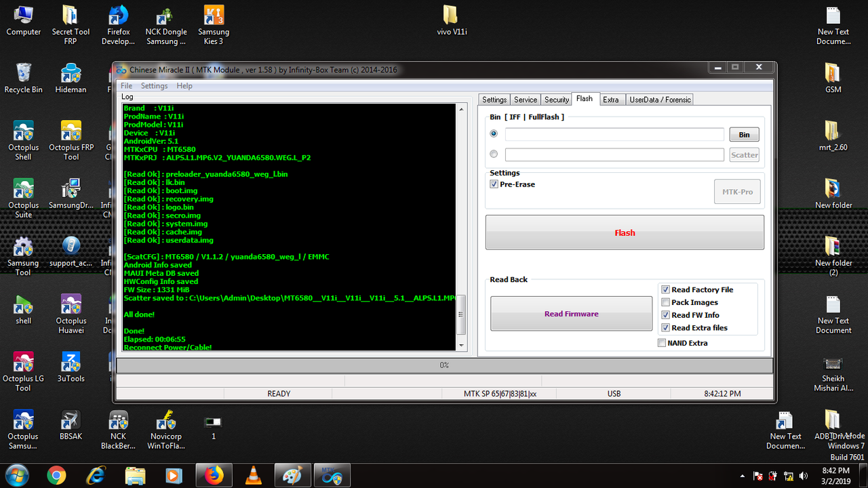Open BBSAK desktop shortcut
The image size is (868, 488).
[71, 425]
